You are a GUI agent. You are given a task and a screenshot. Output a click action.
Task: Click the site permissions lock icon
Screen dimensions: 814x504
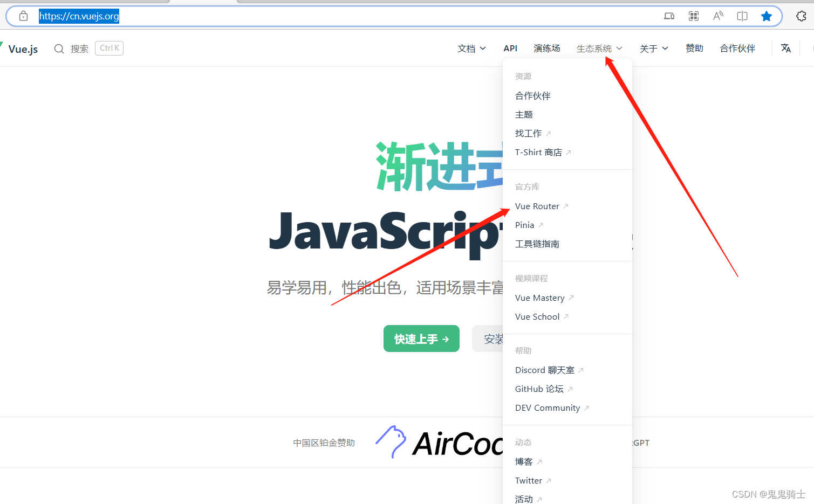pyautogui.click(x=23, y=16)
